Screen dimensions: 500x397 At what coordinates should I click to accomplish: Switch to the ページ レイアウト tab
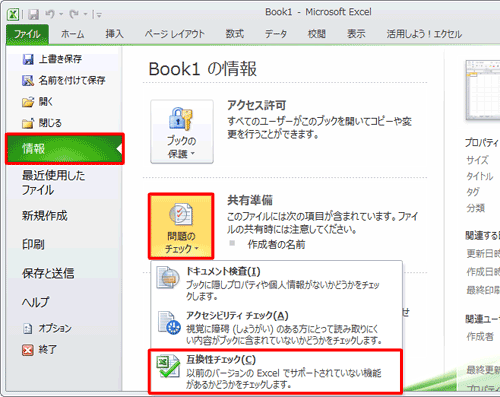point(174,34)
